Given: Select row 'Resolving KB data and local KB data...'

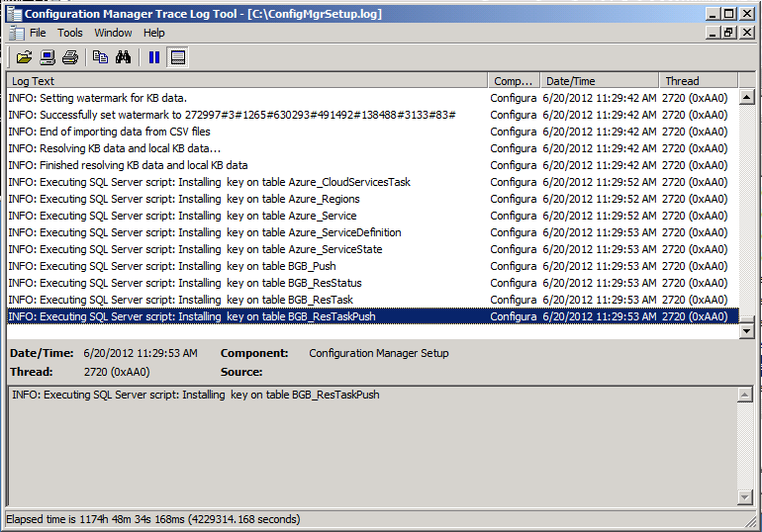Looking at the screenshot, I should (x=373, y=148).
